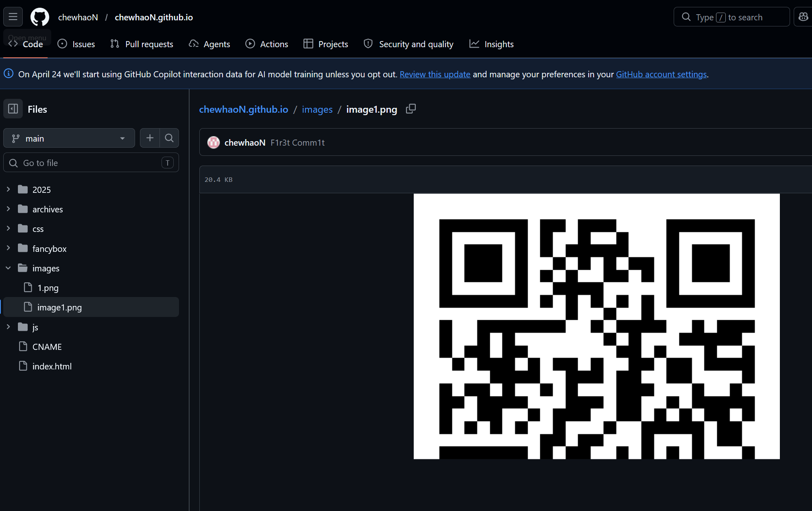Click the chewhaoN.github.io repo link in header
Image resolution: width=812 pixels, height=511 pixels.
pos(154,17)
